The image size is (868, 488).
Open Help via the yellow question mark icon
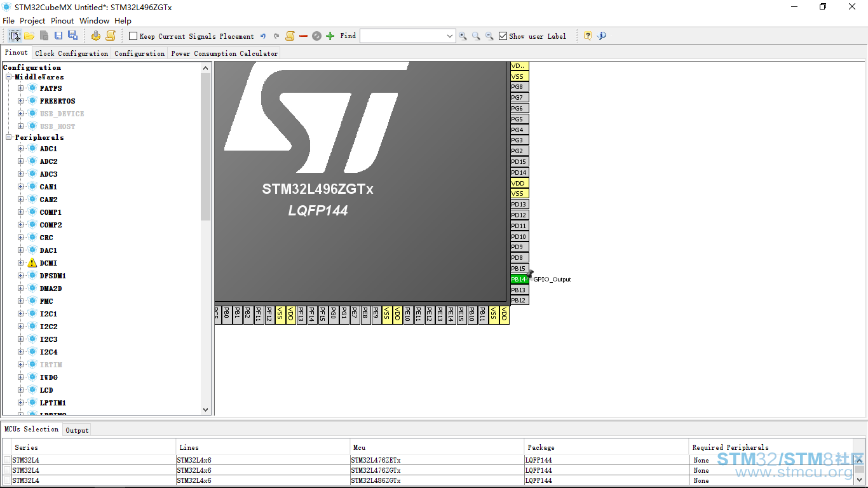(588, 36)
